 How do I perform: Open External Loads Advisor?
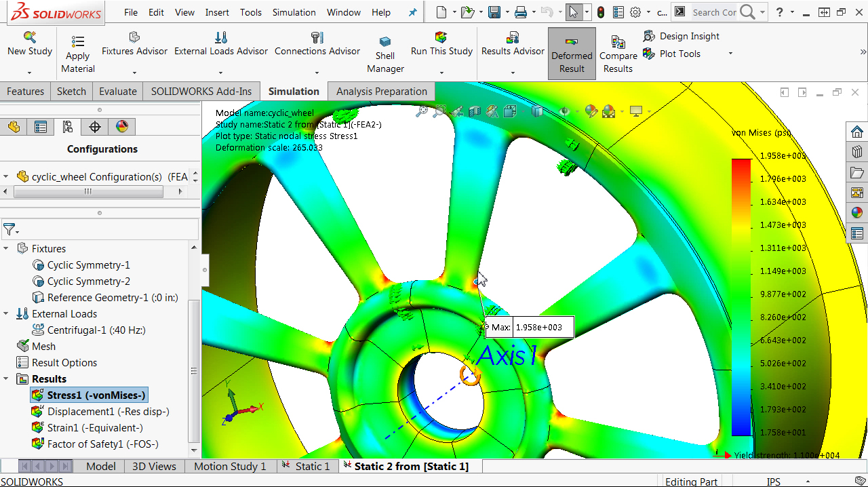pyautogui.click(x=221, y=37)
